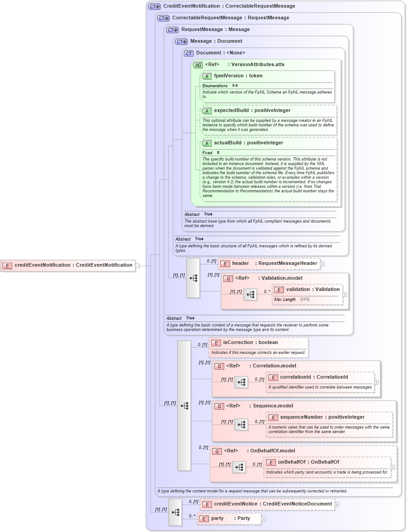
Task: Click the A attribute icon of fpmlVersion
Action: pos(207,76)
